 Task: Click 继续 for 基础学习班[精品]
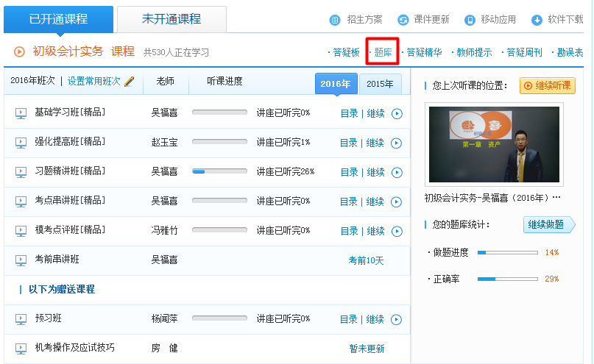(x=376, y=113)
